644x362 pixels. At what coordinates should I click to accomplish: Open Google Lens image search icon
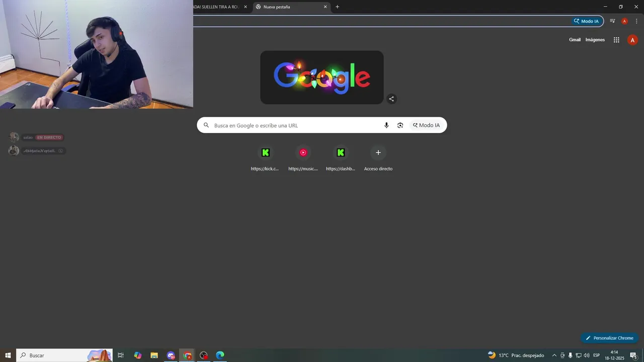click(x=400, y=125)
